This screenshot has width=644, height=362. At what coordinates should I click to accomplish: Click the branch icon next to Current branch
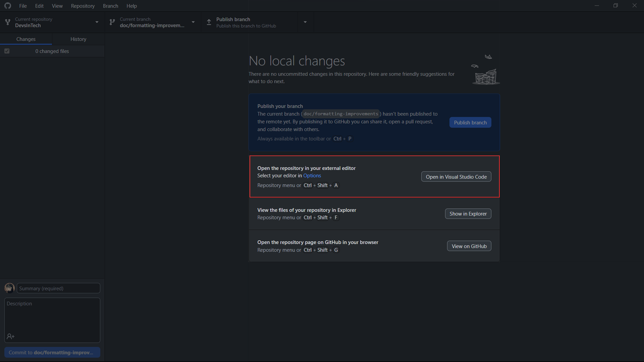[x=112, y=22]
